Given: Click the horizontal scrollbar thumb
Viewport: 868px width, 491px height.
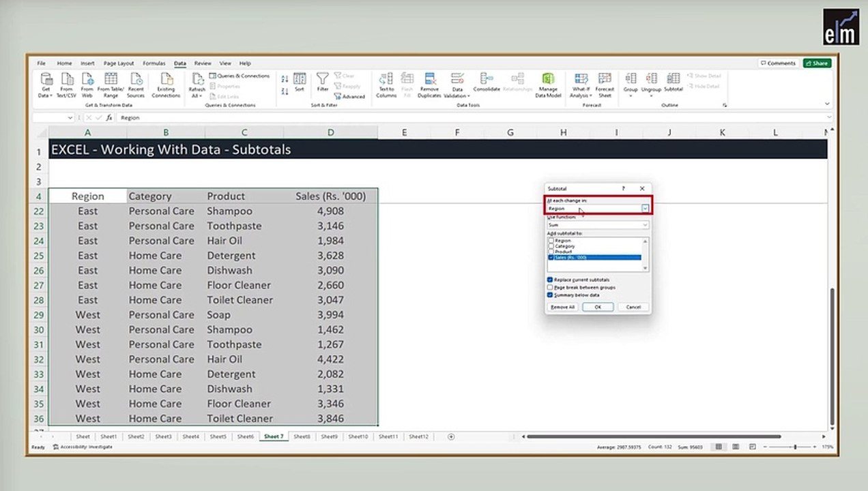Looking at the screenshot, I should 654,436.
